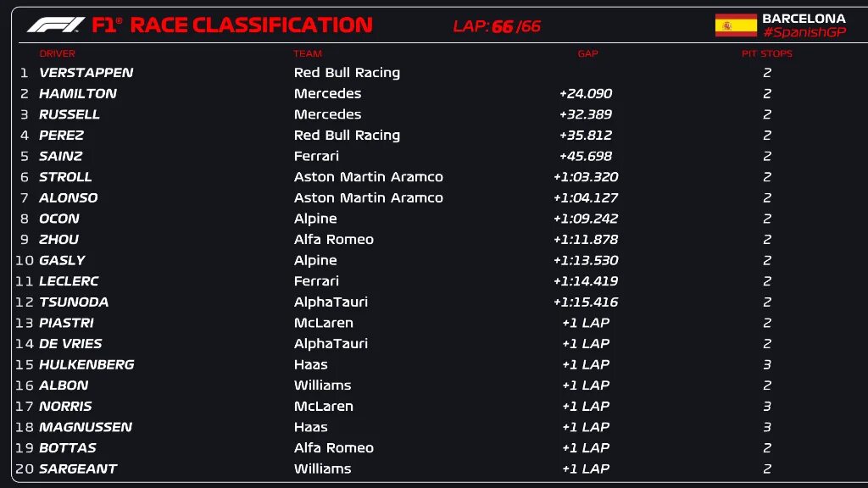Click the DRIVER column header
The image size is (868, 488).
pyautogui.click(x=57, y=53)
